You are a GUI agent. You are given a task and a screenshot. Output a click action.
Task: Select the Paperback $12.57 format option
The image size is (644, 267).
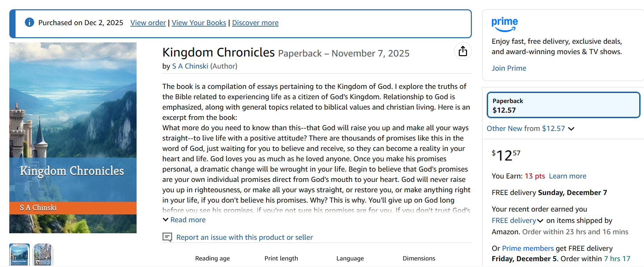[563, 105]
